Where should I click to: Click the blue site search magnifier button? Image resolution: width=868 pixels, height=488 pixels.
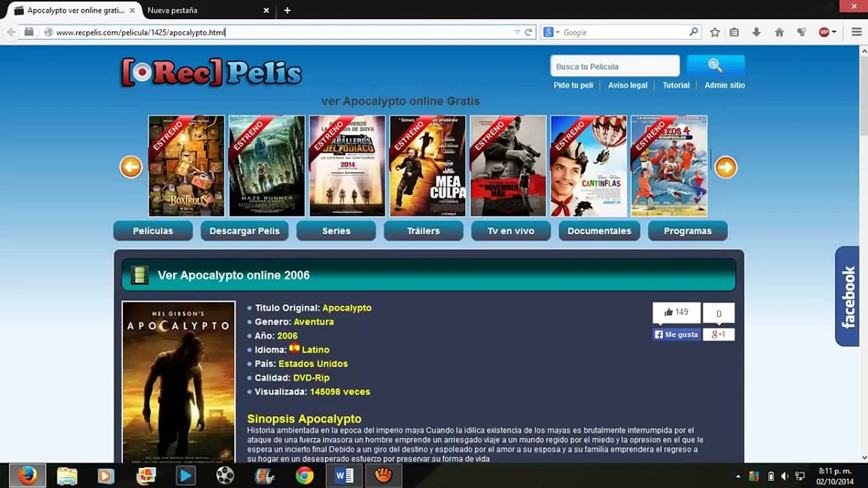(x=716, y=66)
